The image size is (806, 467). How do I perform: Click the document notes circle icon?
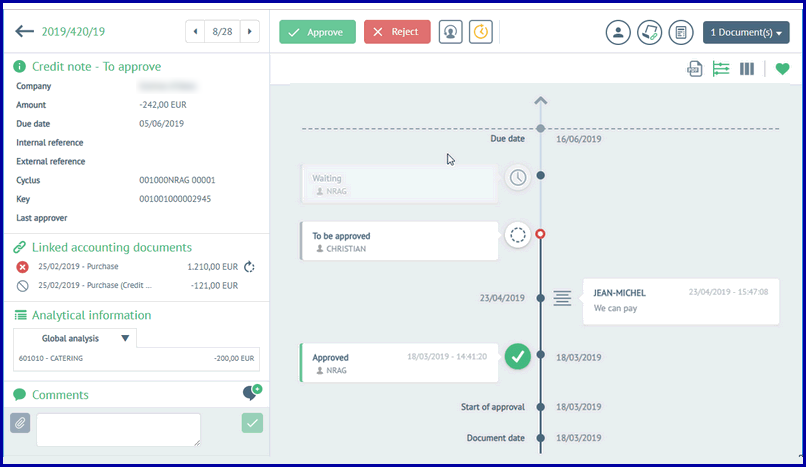coord(681,32)
